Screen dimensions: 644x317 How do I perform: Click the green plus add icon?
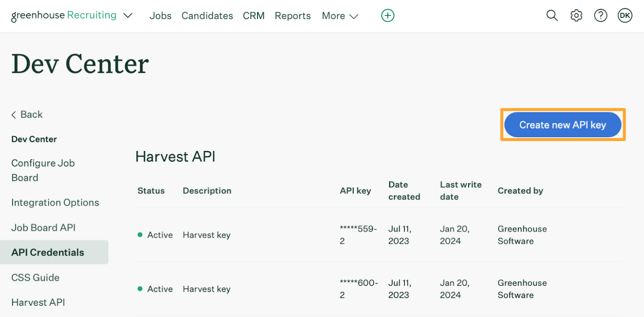tap(387, 16)
